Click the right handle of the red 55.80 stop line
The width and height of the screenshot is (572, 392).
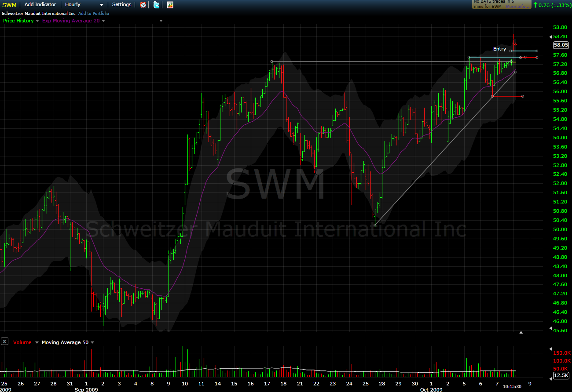522,96
